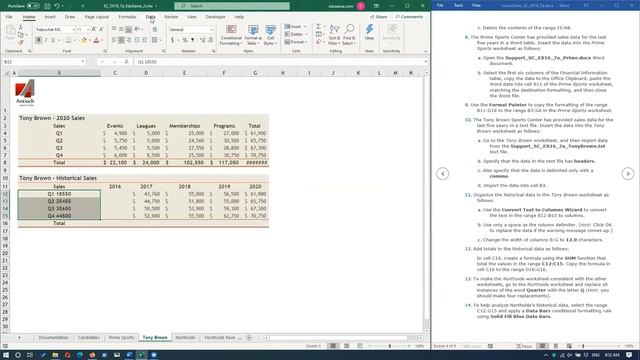Click the AutoSum sigma icon
This screenshot has width=640, height=360.
319,27
